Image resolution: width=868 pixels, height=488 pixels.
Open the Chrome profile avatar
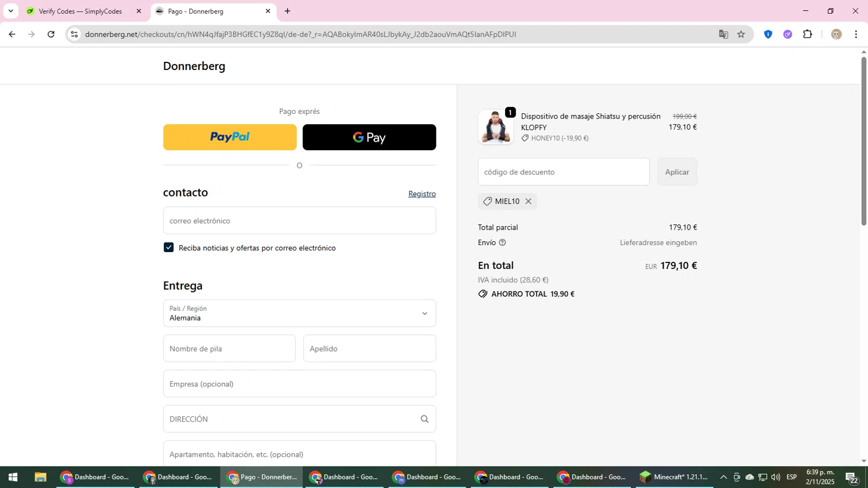[x=836, y=34]
